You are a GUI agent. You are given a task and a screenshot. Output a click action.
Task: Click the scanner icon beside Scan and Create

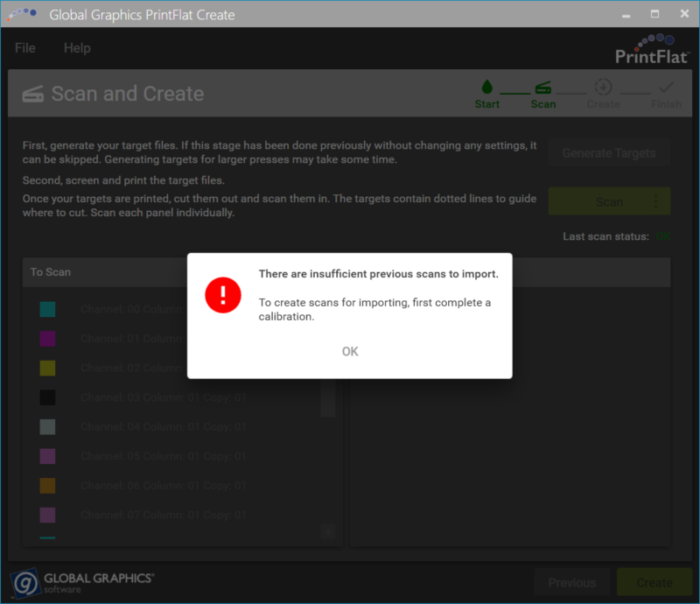[x=33, y=95]
